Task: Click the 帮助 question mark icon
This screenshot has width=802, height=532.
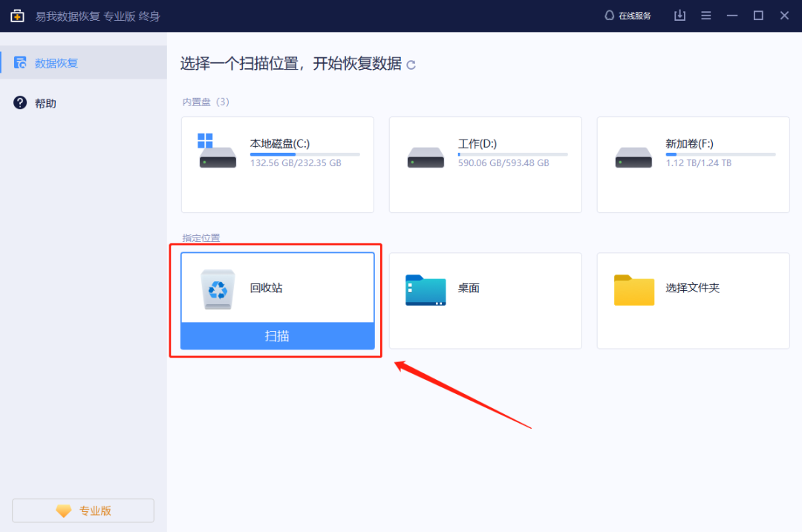Action: (x=20, y=102)
